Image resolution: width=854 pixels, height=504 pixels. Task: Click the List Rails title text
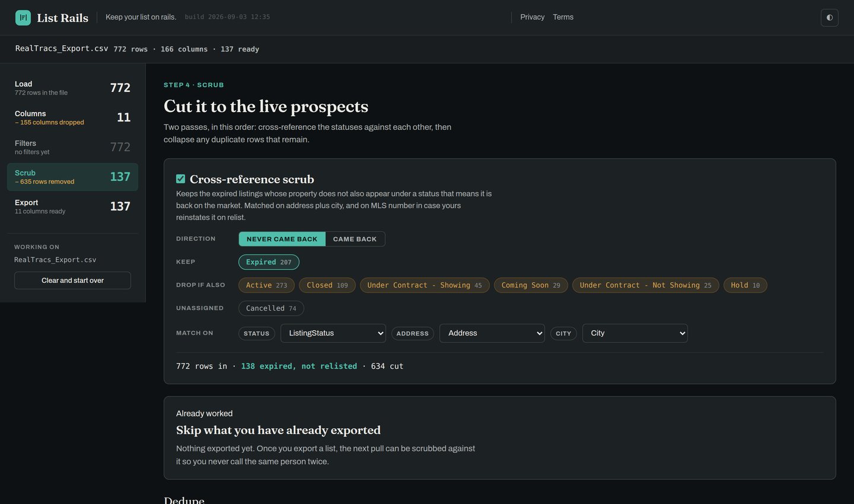62,18
